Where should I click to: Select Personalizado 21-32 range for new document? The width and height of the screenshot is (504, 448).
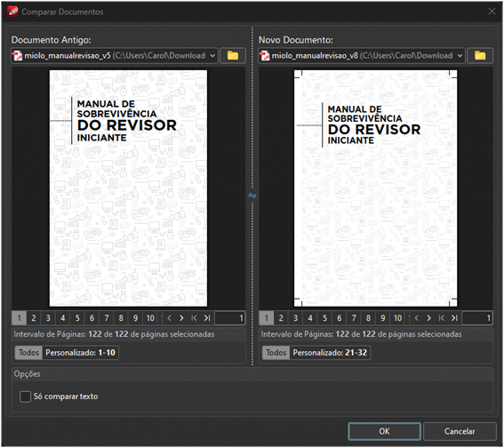click(330, 353)
